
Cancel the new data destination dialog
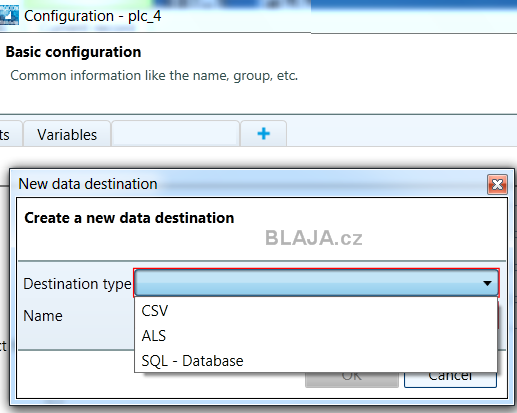[450, 379]
